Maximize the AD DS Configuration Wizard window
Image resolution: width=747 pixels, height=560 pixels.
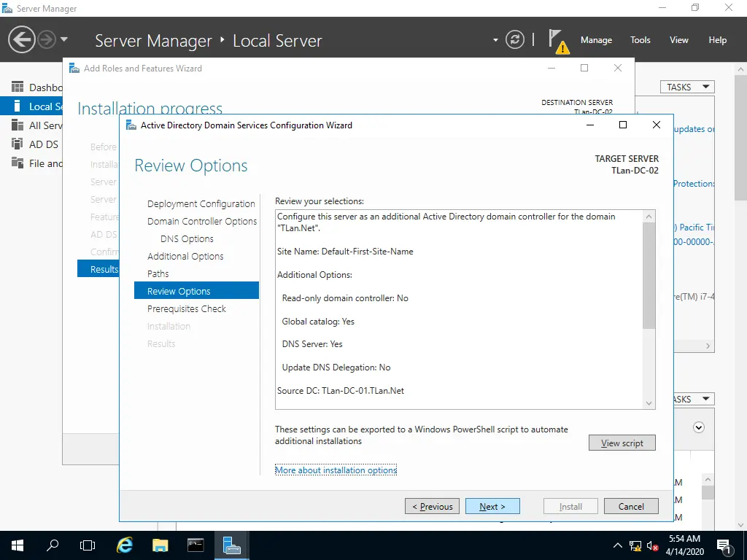point(623,125)
